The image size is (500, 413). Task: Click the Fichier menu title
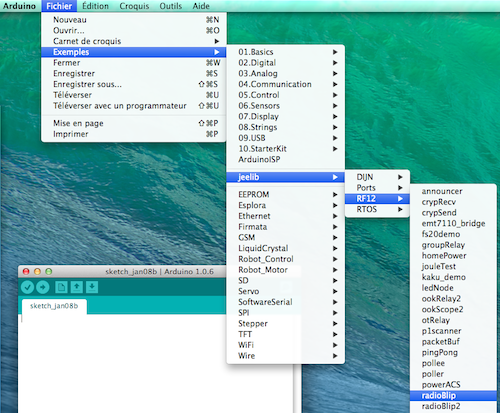(x=59, y=6)
